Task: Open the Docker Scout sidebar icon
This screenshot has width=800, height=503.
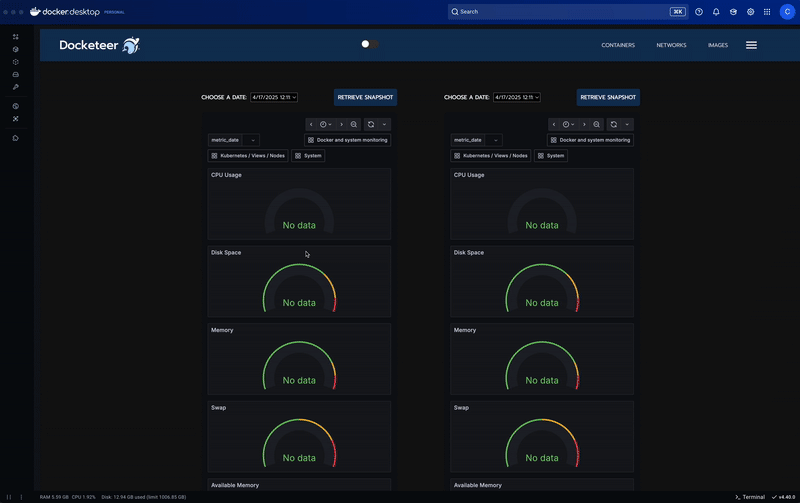Action: click(x=15, y=118)
